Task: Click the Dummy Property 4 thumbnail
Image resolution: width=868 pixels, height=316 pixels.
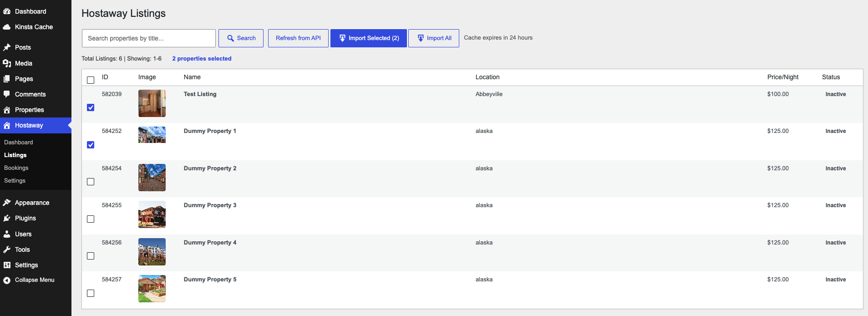Action: [x=152, y=252]
